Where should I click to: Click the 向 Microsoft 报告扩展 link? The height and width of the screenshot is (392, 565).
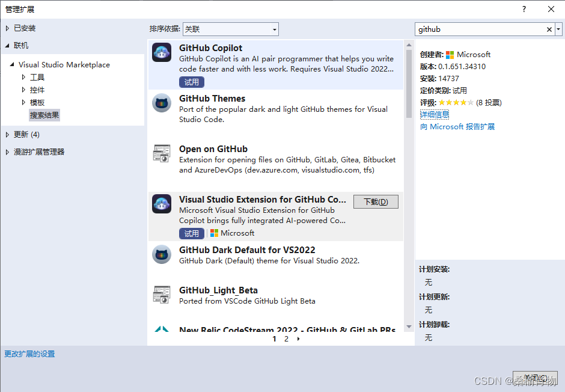point(457,127)
